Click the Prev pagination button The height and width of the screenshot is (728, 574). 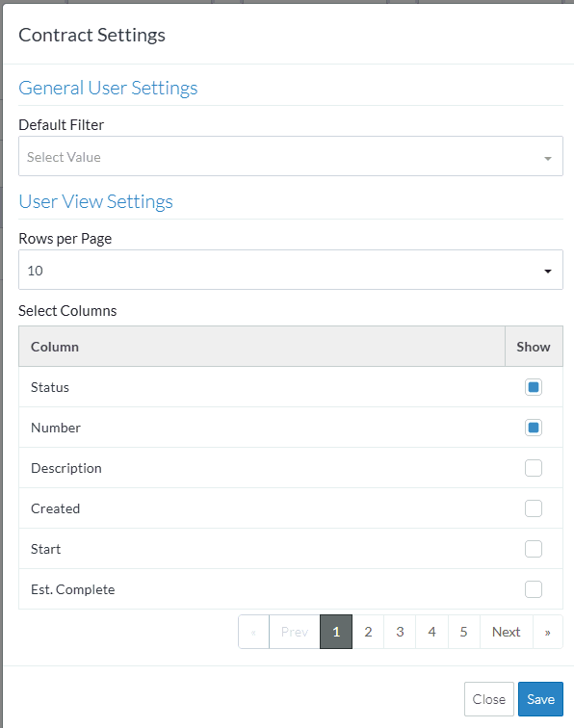tap(295, 632)
